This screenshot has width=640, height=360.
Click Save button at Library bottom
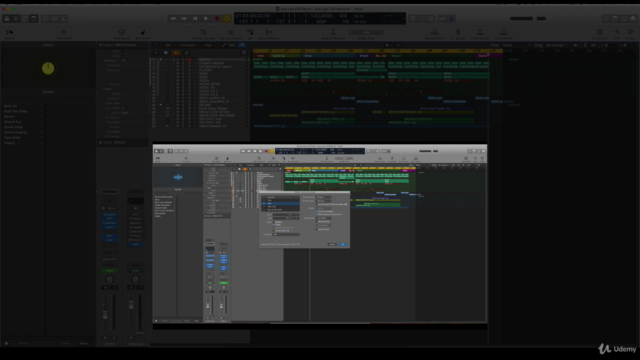(84, 344)
